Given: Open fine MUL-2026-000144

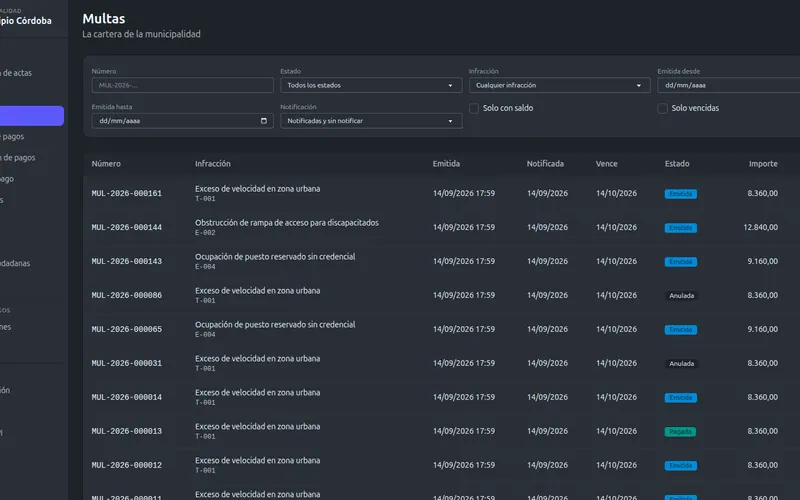Looking at the screenshot, I should (127, 228).
